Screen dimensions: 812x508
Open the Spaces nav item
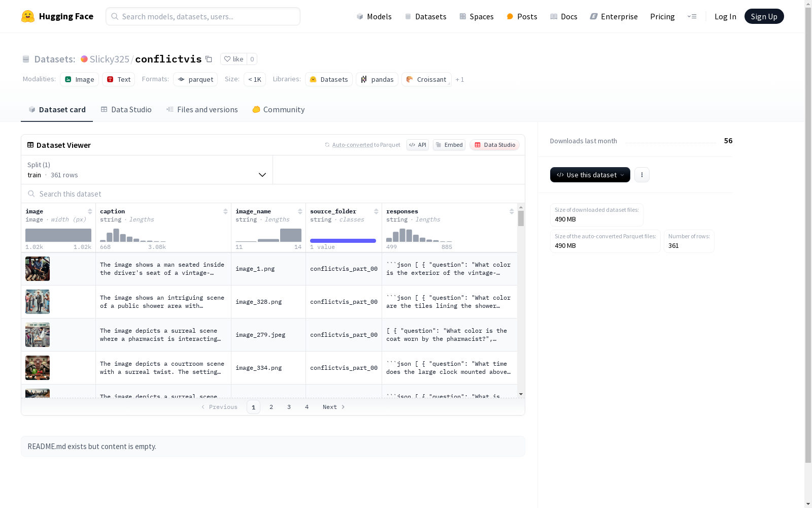coord(477,16)
